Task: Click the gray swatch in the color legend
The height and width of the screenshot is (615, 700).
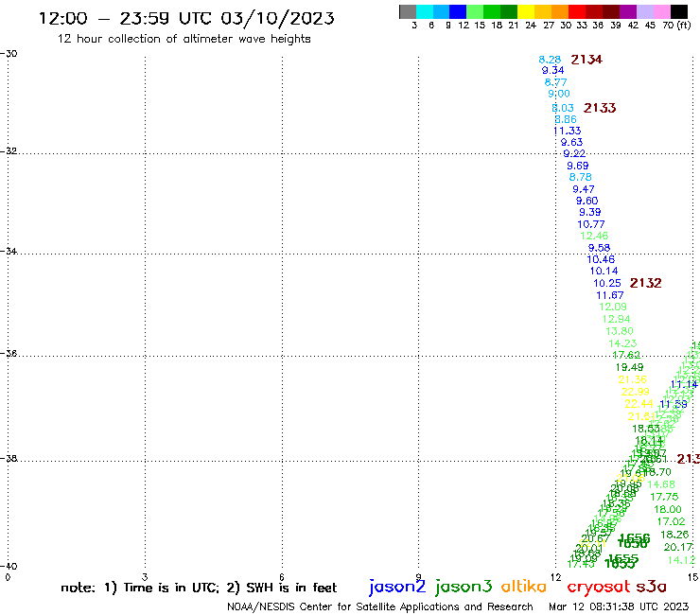Action: pyautogui.click(x=408, y=11)
